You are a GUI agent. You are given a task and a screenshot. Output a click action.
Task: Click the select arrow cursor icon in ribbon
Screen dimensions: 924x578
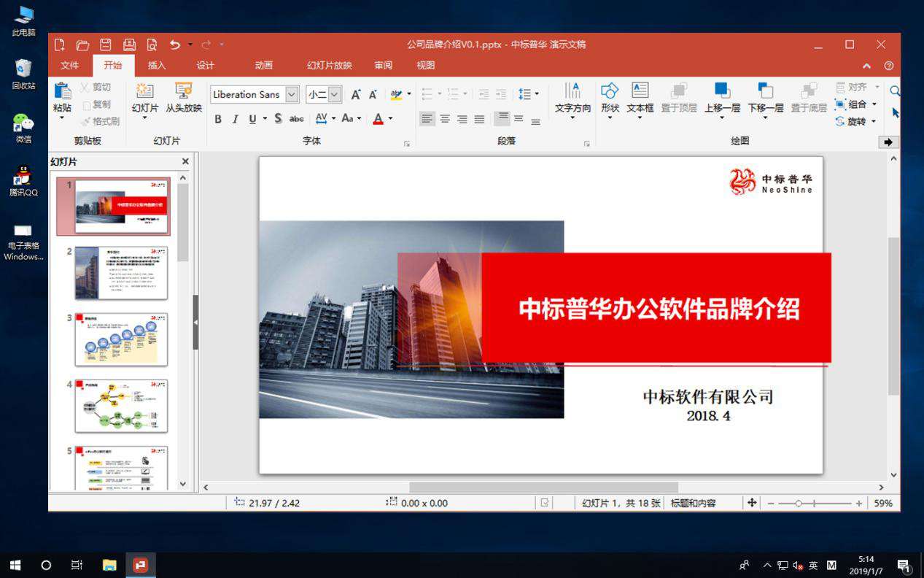[x=896, y=112]
